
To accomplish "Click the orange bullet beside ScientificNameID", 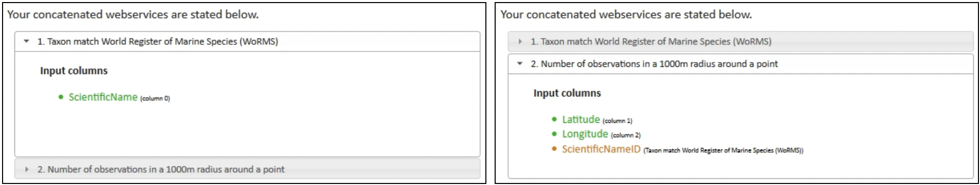I will tap(554, 149).
